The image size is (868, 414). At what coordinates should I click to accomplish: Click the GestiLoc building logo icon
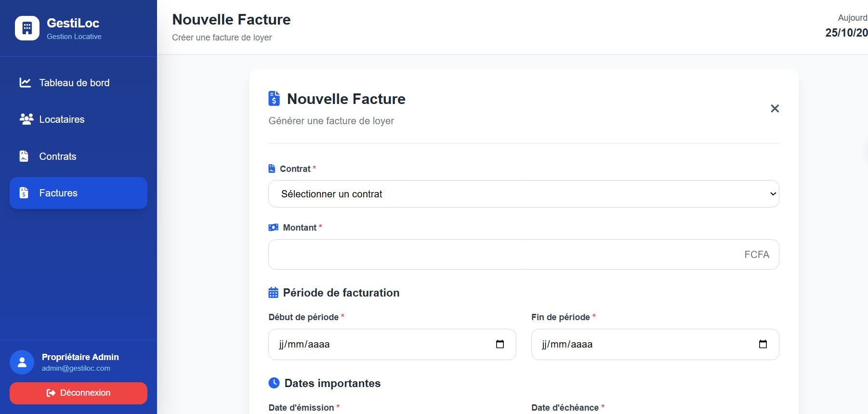[27, 28]
